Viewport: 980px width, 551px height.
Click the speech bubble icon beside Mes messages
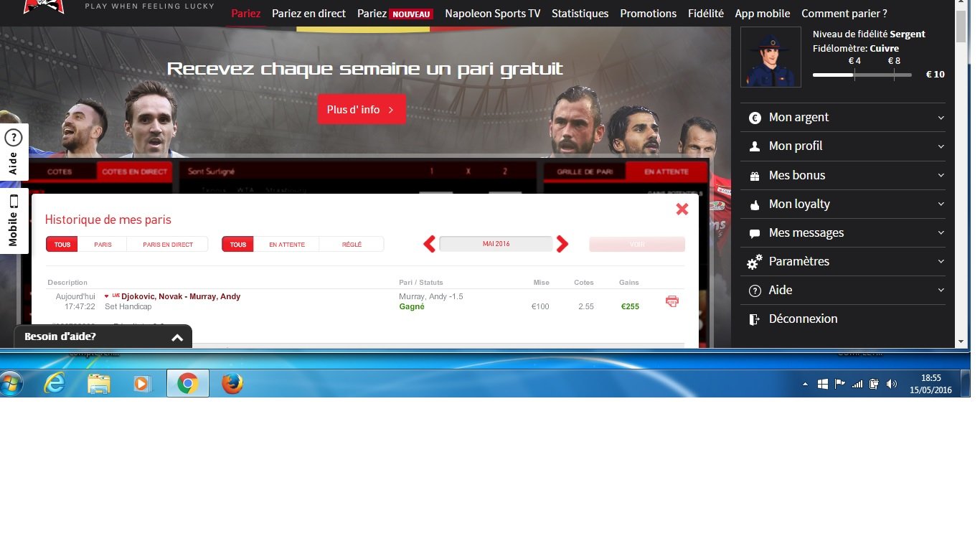pyautogui.click(x=755, y=233)
